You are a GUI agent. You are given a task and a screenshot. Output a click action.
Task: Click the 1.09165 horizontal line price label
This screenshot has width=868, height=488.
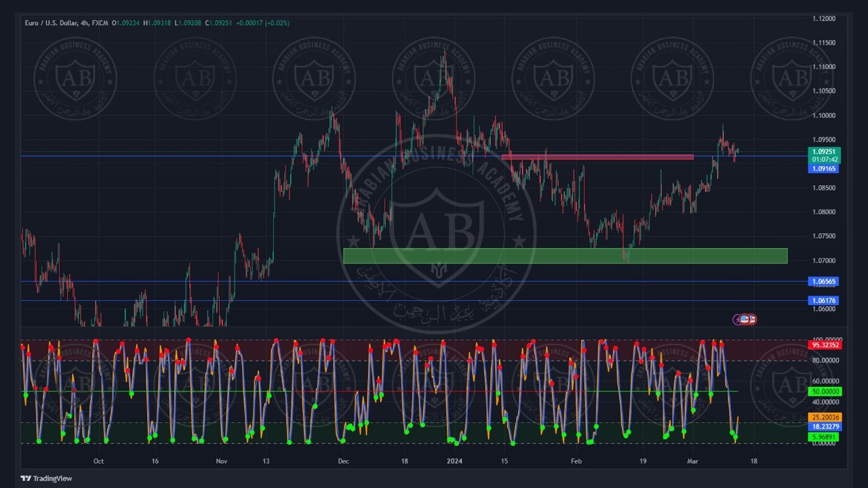click(x=825, y=168)
